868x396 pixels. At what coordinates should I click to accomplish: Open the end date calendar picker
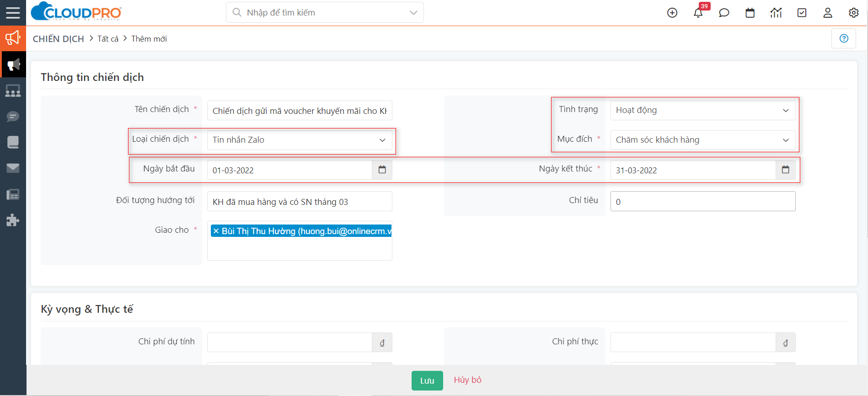click(786, 170)
